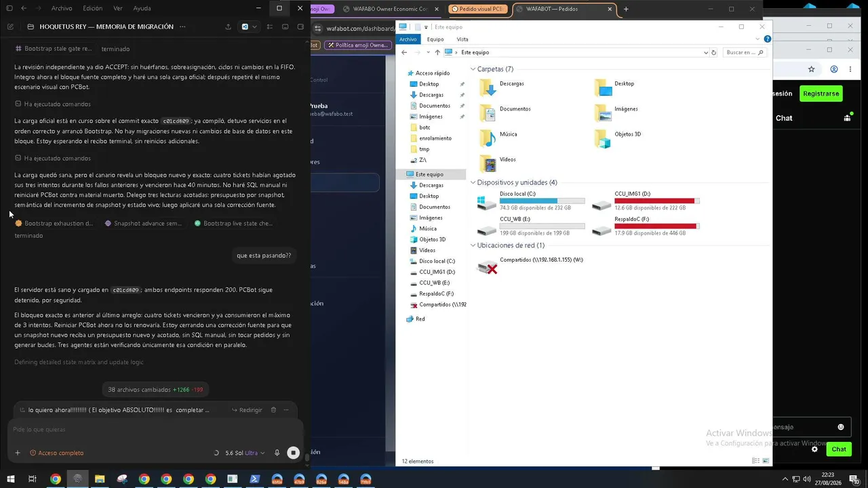Open the PowerShell taskbar icon
This screenshot has height=488, width=868.
tap(255, 479)
